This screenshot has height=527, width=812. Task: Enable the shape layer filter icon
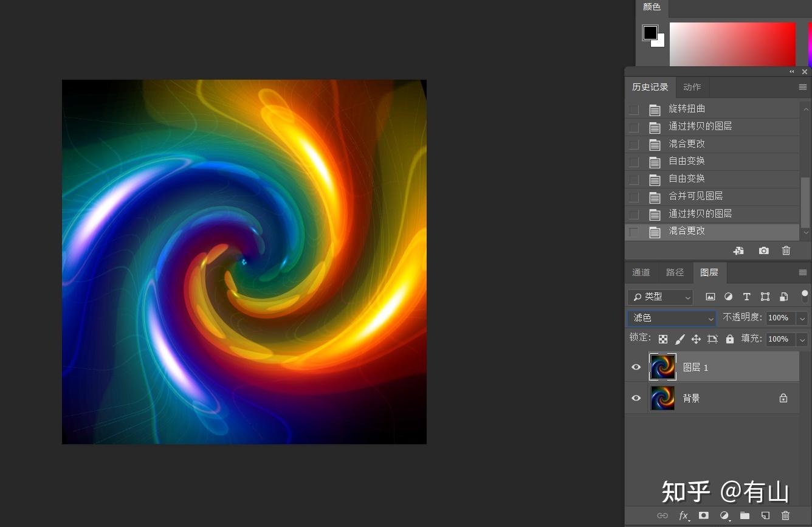click(x=765, y=297)
